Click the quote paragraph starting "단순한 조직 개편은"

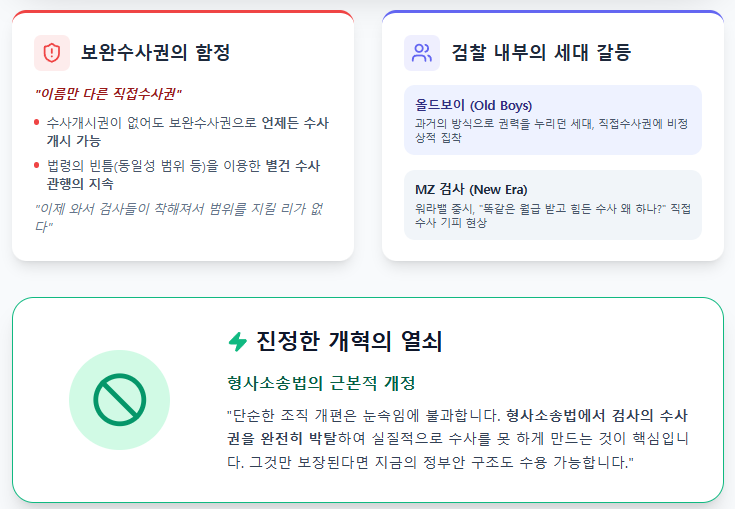[x=459, y=438]
